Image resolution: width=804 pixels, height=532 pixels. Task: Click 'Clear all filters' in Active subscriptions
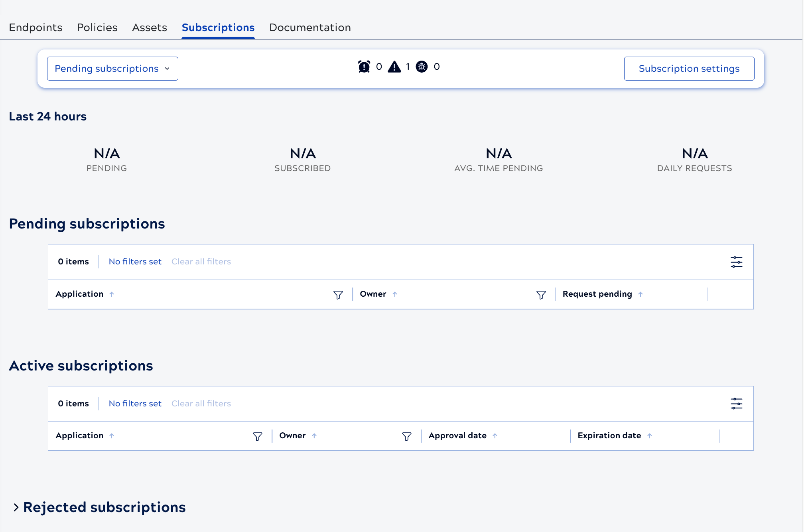201,404
